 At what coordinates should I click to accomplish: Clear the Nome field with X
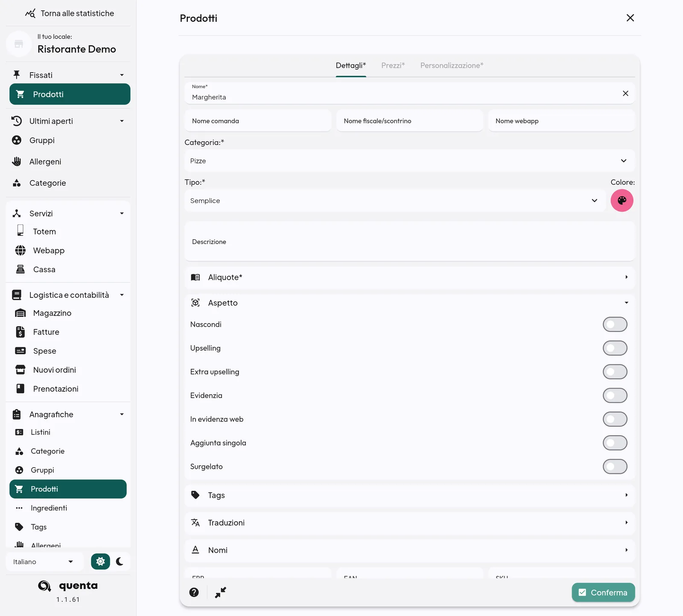pyautogui.click(x=625, y=93)
